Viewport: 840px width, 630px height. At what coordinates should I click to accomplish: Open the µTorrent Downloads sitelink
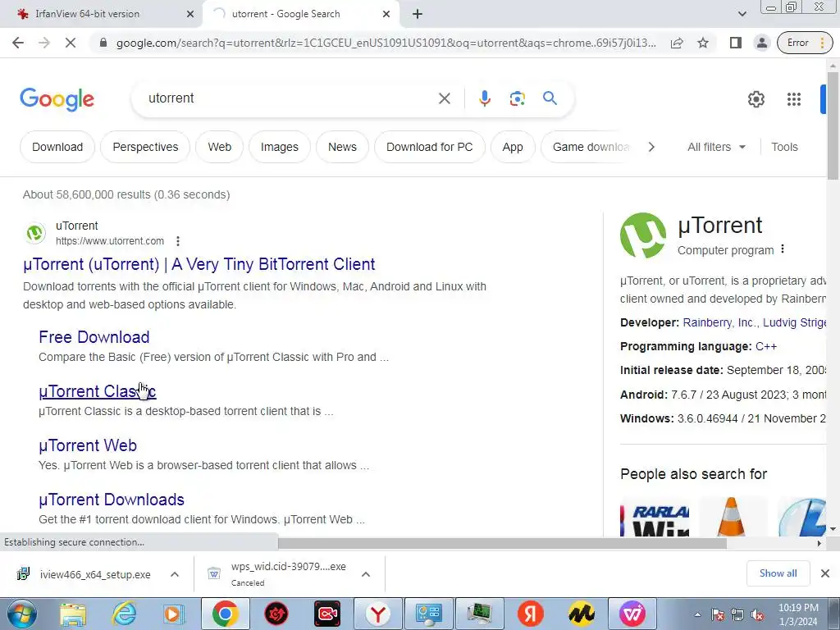click(x=112, y=500)
